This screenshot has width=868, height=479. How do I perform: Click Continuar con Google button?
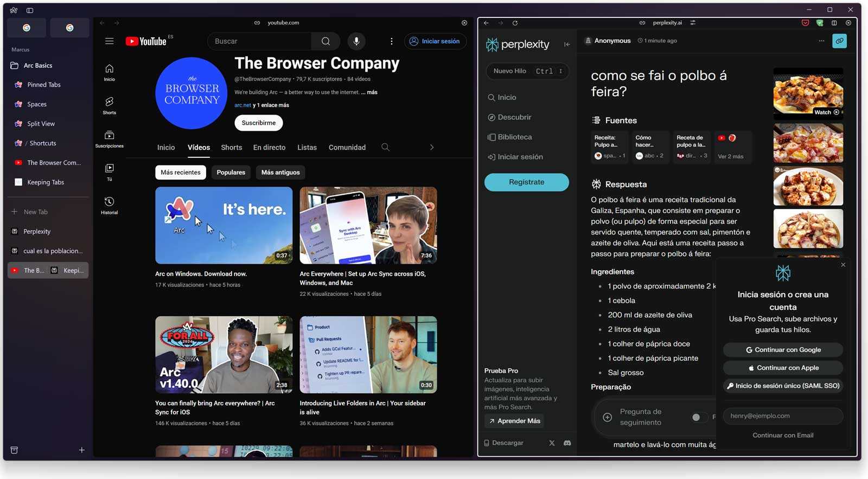coord(783,350)
